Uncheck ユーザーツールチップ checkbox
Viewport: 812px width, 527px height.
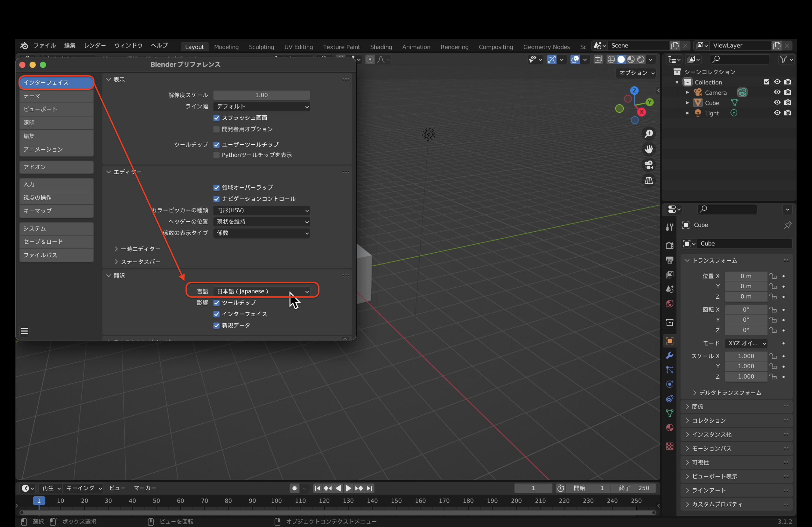216,145
